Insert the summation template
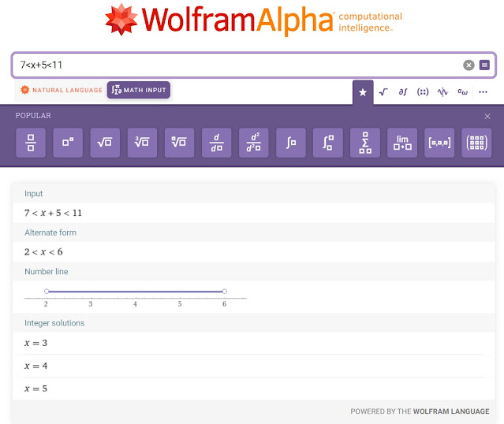Image resolution: width=504 pixels, height=424 pixels. point(365,143)
